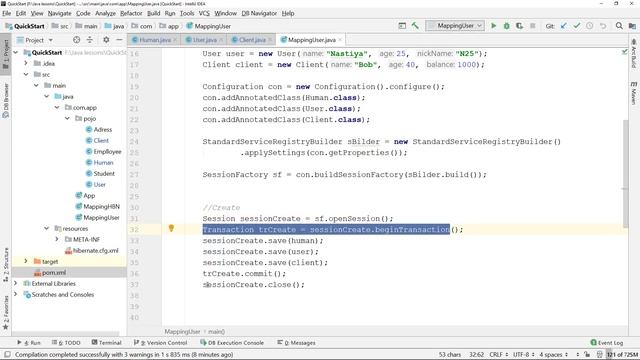Switch to the Client.java editor tab
Viewport: 640px width, 360px height.
(x=251, y=40)
